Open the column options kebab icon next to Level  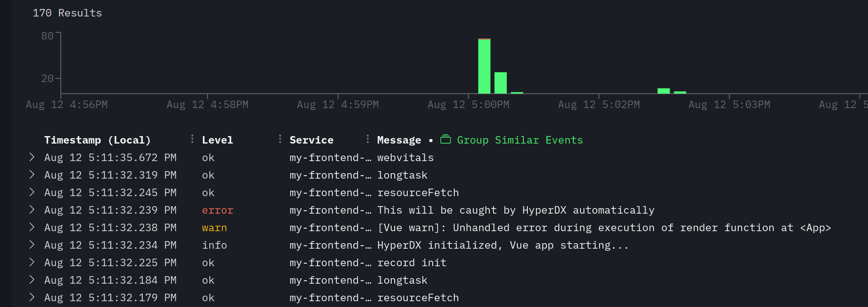click(192, 138)
